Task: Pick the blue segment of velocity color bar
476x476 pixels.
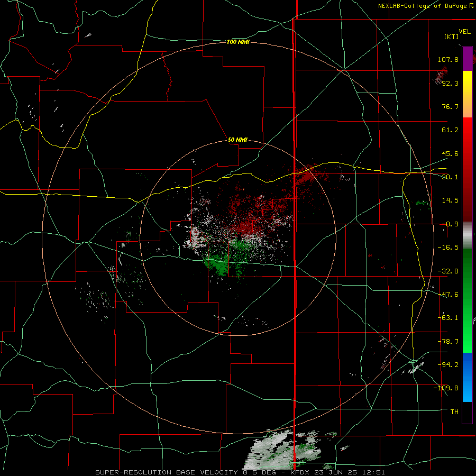Action: coord(467,377)
